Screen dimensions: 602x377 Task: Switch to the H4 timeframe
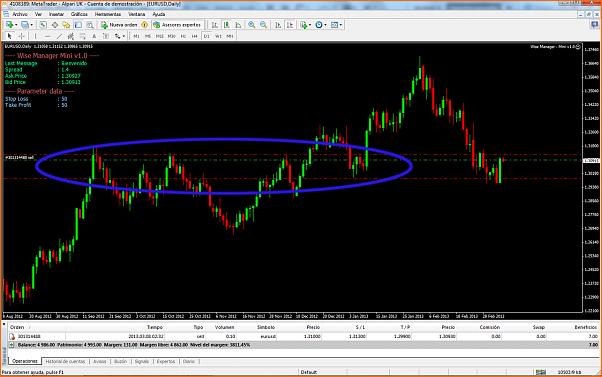pyautogui.click(x=195, y=36)
